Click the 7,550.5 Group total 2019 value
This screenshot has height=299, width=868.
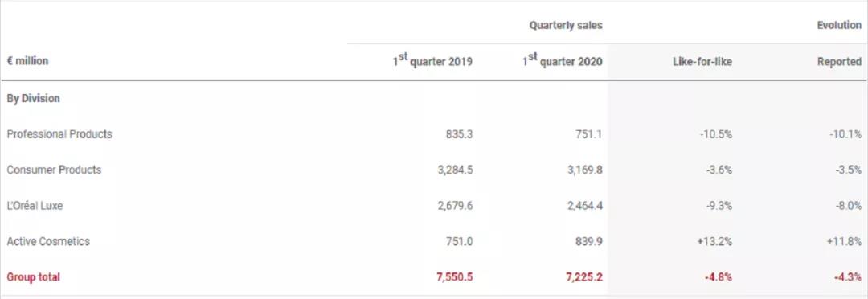pos(454,276)
